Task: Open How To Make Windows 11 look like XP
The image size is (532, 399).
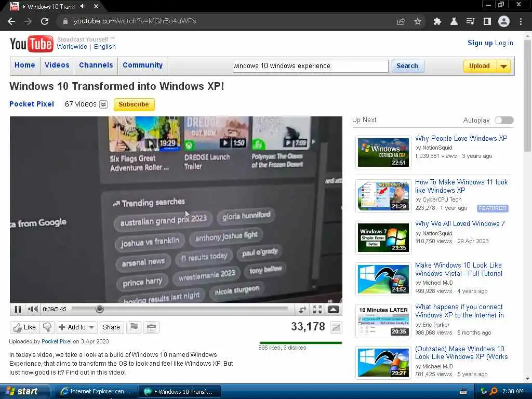Action: click(x=461, y=187)
